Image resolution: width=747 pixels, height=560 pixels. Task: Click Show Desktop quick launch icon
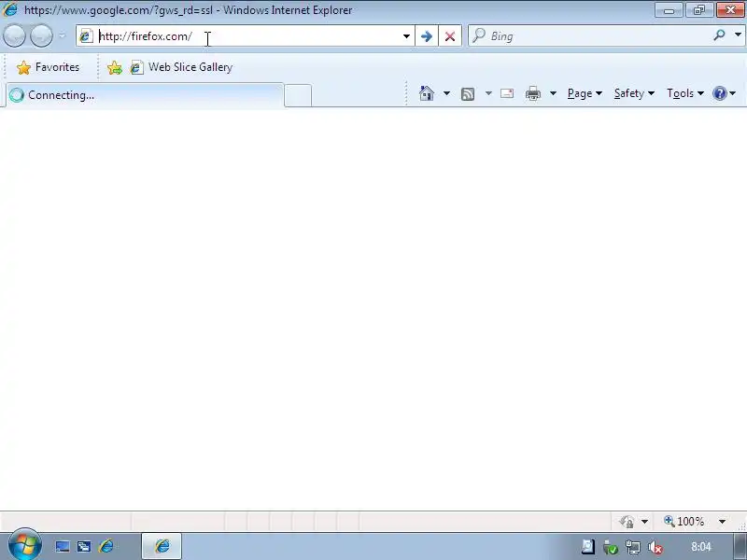[x=63, y=547]
